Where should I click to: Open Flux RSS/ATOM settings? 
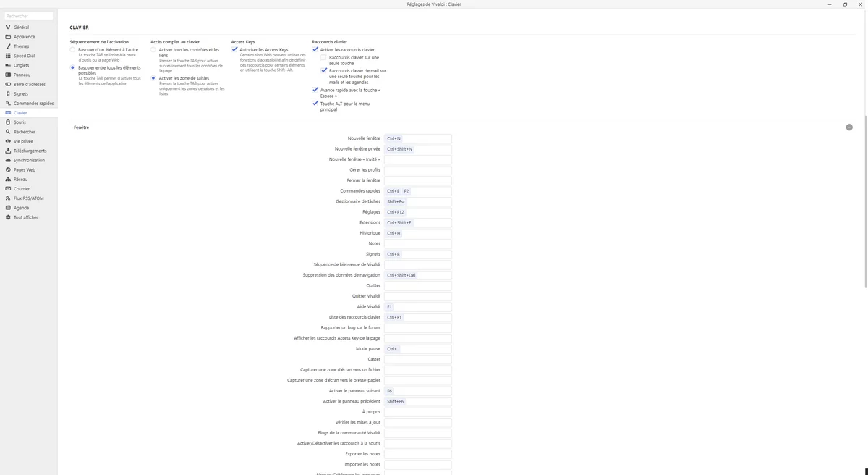pos(29,198)
